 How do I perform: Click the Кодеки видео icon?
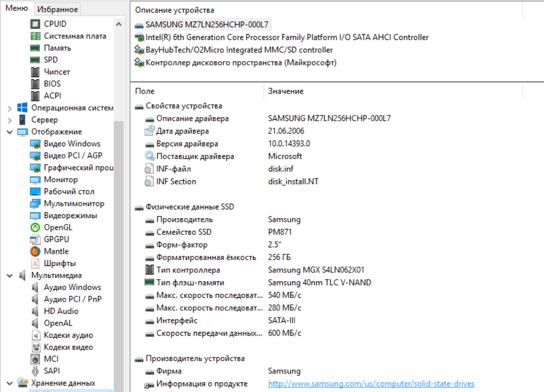(x=36, y=347)
